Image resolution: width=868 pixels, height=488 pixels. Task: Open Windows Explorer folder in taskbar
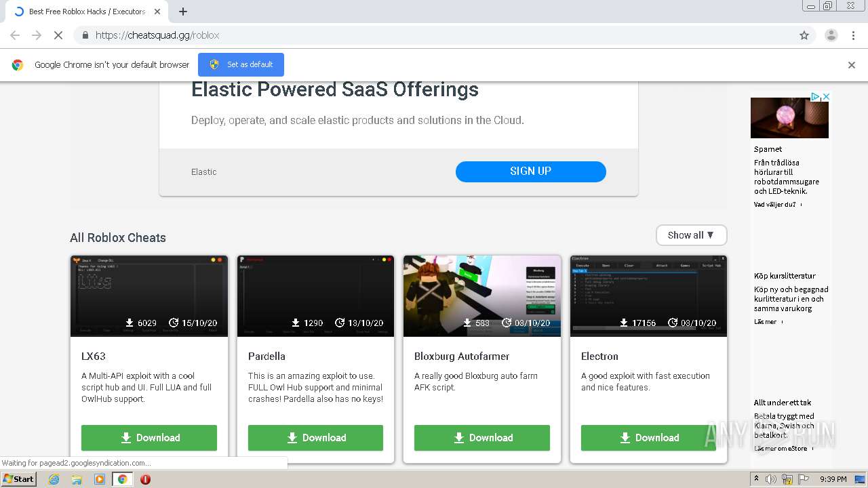(x=77, y=479)
